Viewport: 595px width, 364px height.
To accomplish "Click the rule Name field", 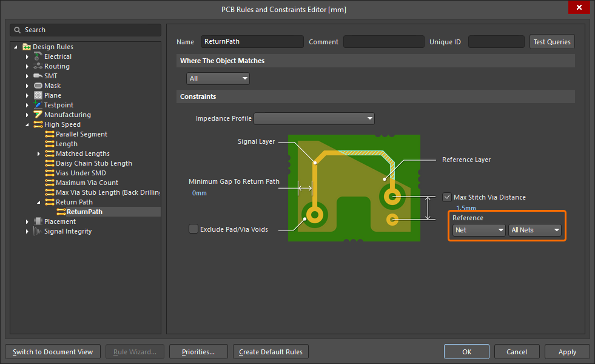I will tap(252, 42).
